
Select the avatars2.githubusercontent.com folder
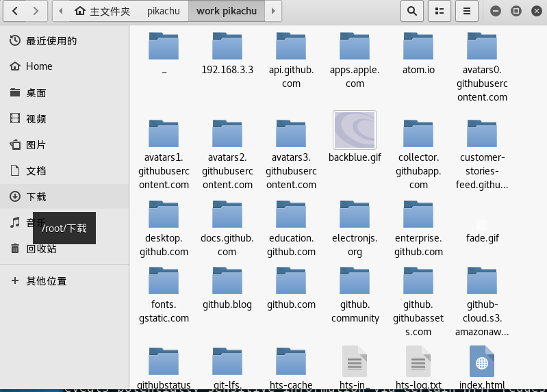227,154
